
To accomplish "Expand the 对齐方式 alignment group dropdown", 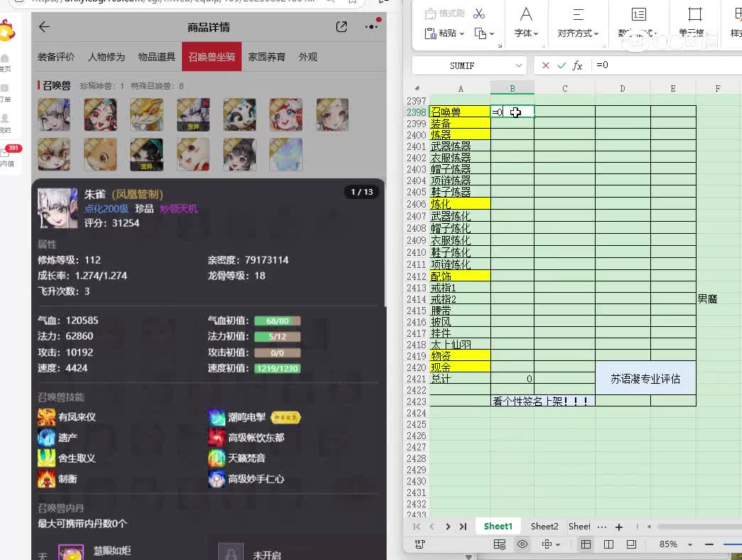I will 578,33.
